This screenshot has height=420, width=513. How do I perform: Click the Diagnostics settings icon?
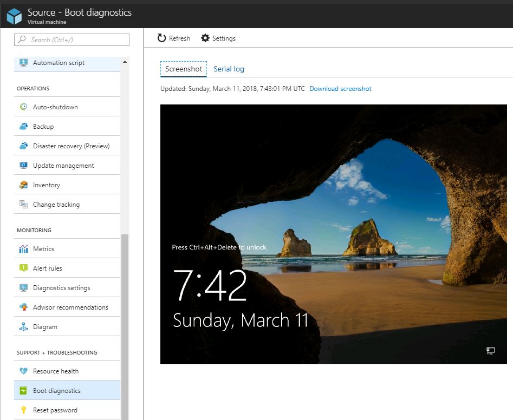coord(24,287)
